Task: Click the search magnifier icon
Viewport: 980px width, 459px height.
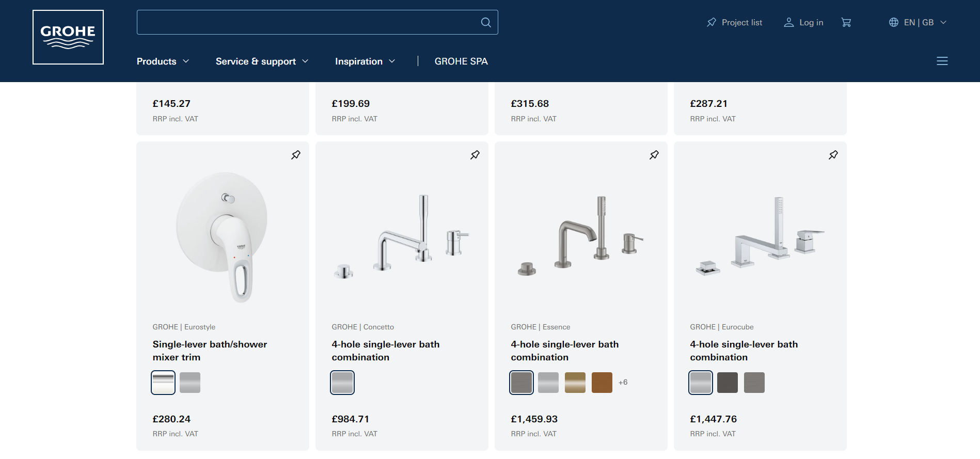Action: coord(485,22)
